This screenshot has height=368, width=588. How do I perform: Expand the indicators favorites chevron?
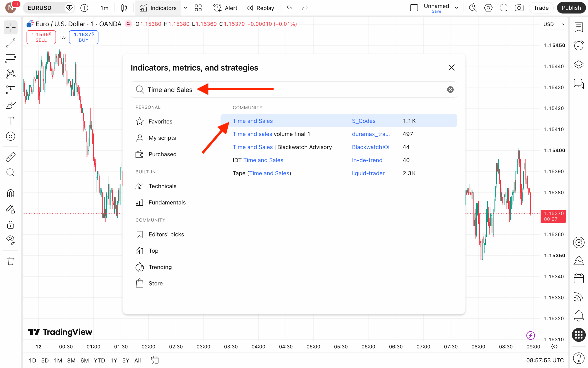186,8
